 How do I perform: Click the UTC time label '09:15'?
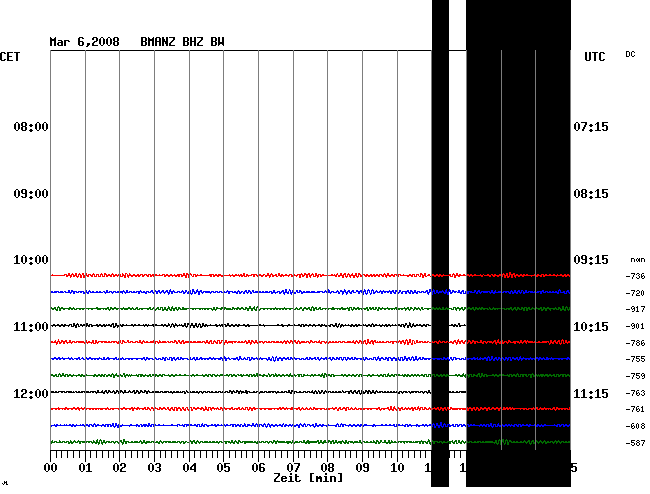point(591,260)
